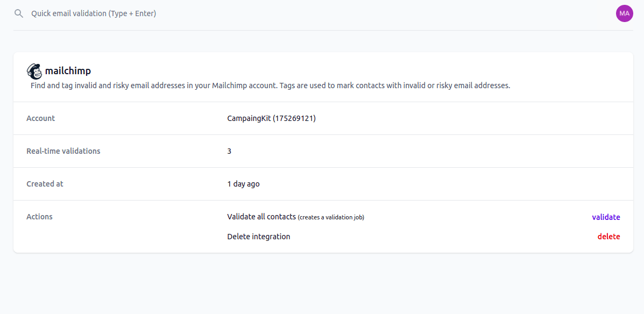Image resolution: width=644 pixels, height=314 pixels.
Task: Click the creates a validation job hint
Action: pos(331,217)
